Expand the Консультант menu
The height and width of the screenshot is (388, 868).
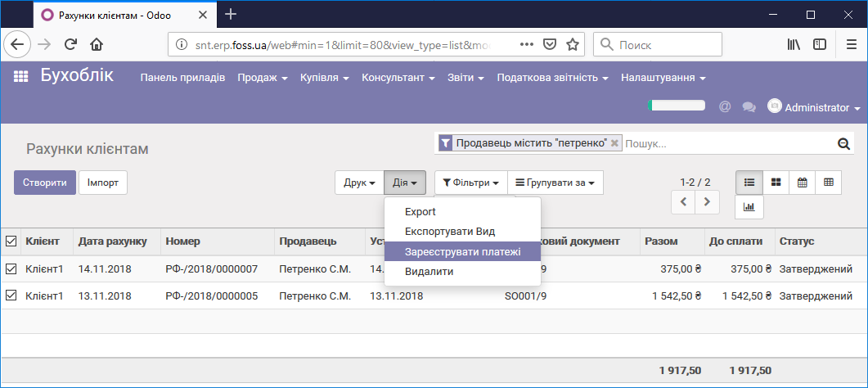(x=398, y=78)
